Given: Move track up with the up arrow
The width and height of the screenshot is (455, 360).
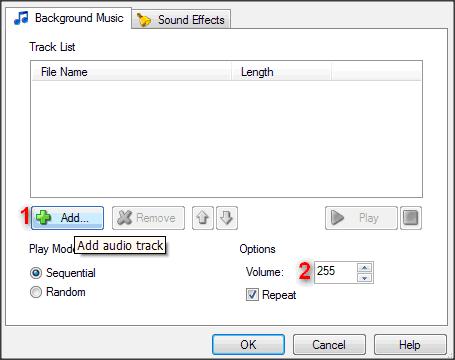Looking at the screenshot, I should 203,218.
